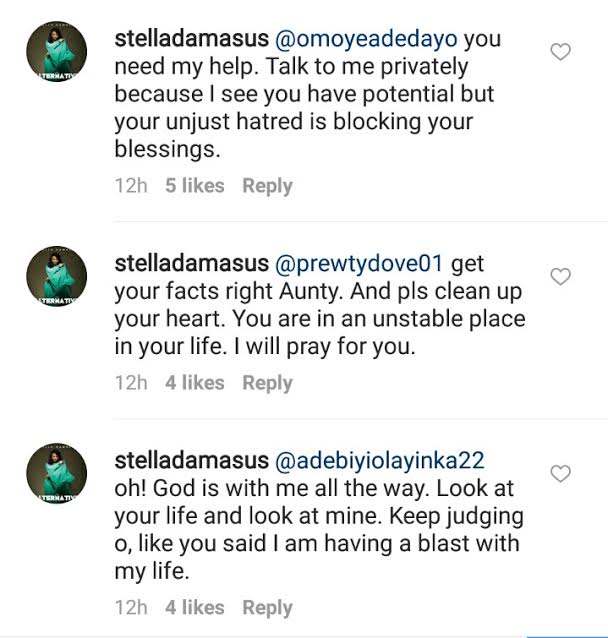Show the 4 likes on the @prewtydove01 comment
This screenshot has height=638, width=608.
(x=195, y=383)
